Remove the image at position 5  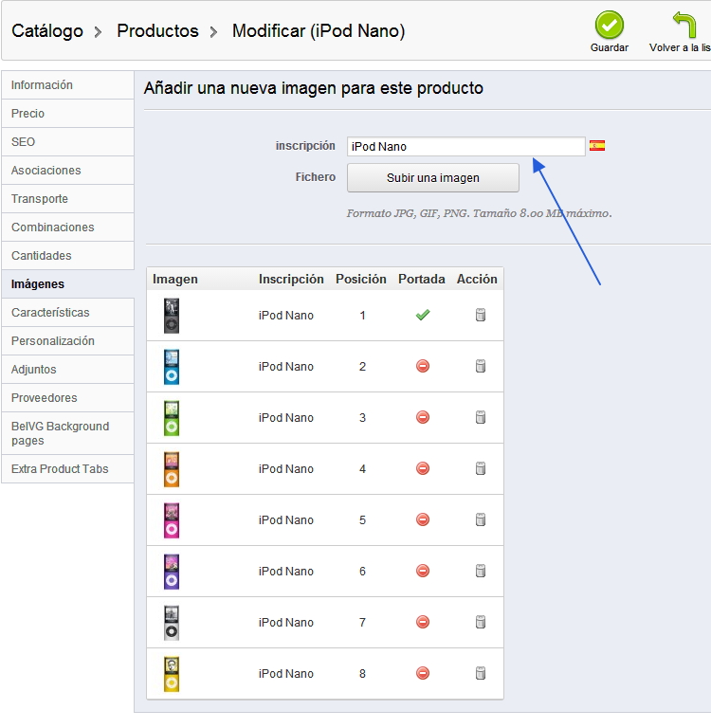click(x=481, y=520)
